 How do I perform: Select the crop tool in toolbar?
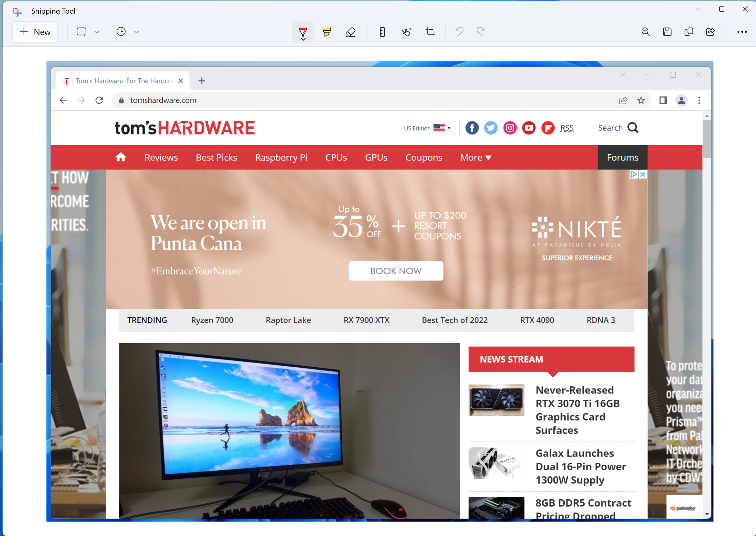coord(430,31)
